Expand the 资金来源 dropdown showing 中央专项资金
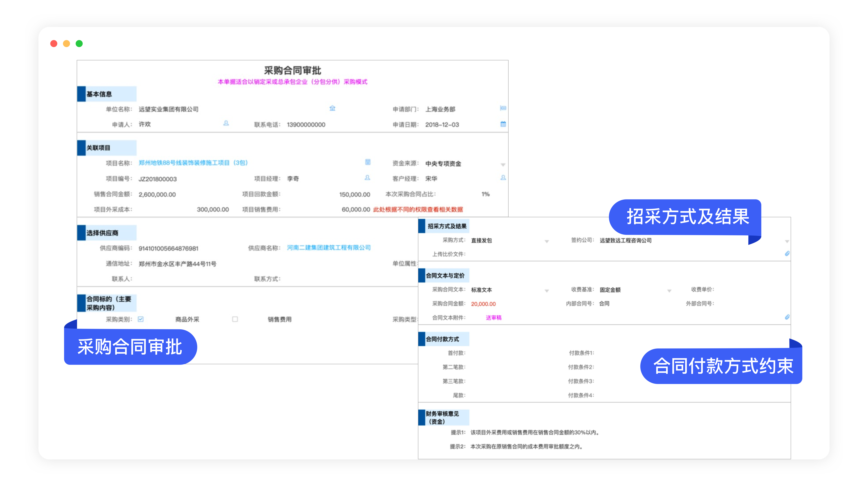868x486 pixels. (x=503, y=165)
